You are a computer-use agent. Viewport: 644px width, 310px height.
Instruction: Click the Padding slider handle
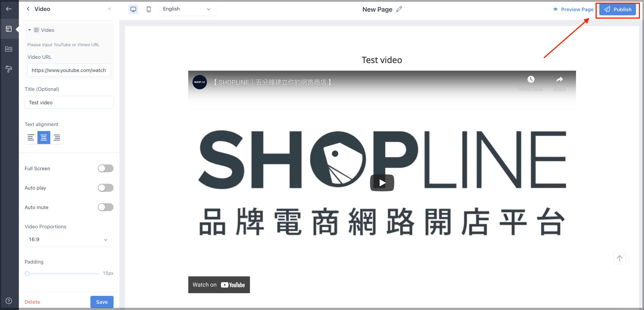(27, 273)
